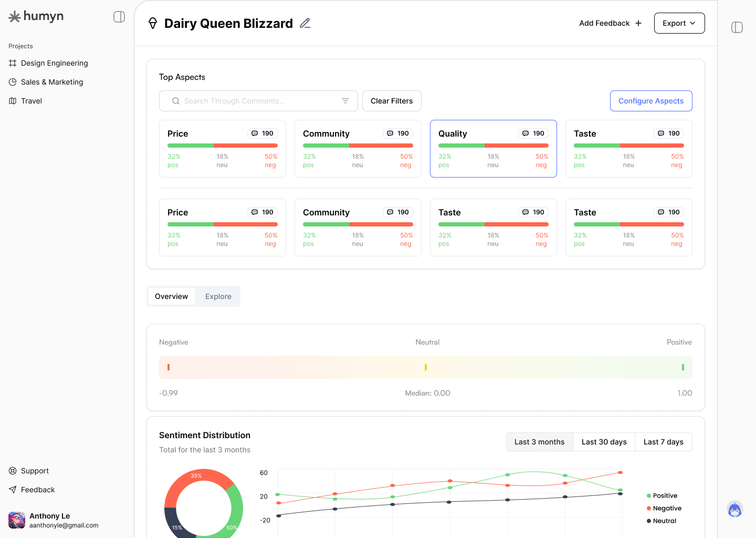The height and width of the screenshot is (538, 756).
Task: Click the yellow median marker on sentiment bar
Action: coord(426,367)
